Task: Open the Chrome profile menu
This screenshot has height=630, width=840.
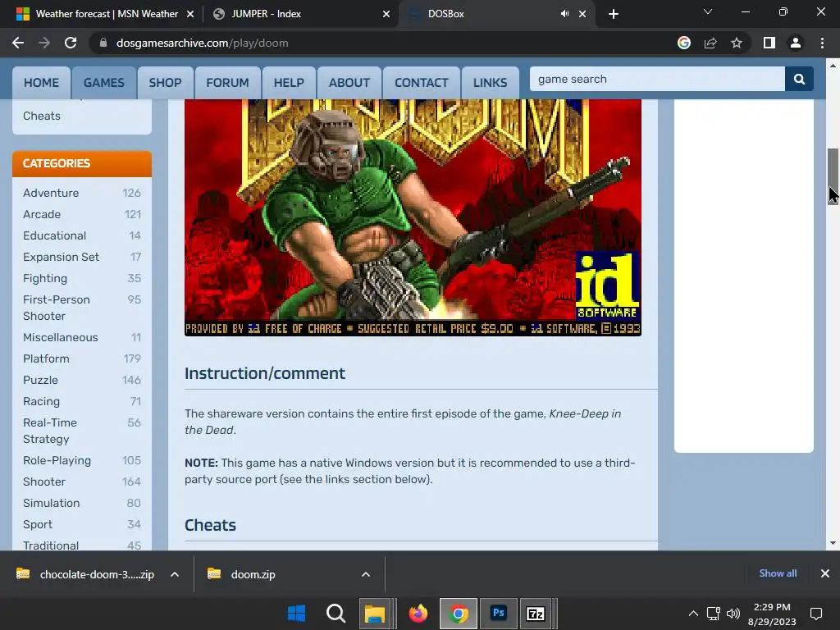Action: 796,43
